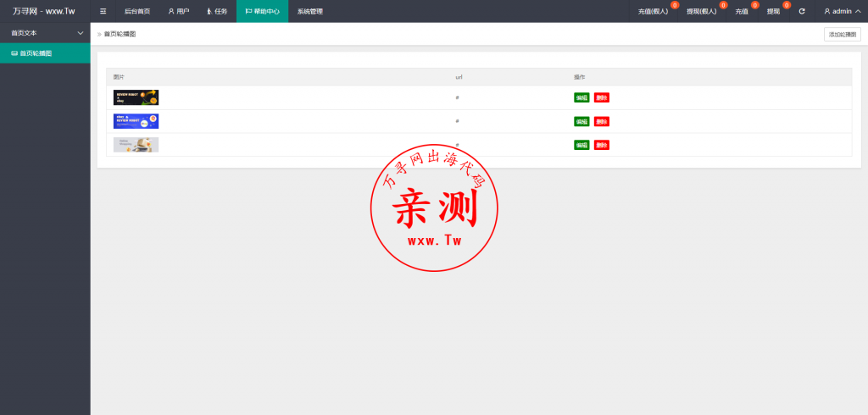The width and height of the screenshot is (868, 415).
Task: Open the 任务 menu
Action: point(217,11)
